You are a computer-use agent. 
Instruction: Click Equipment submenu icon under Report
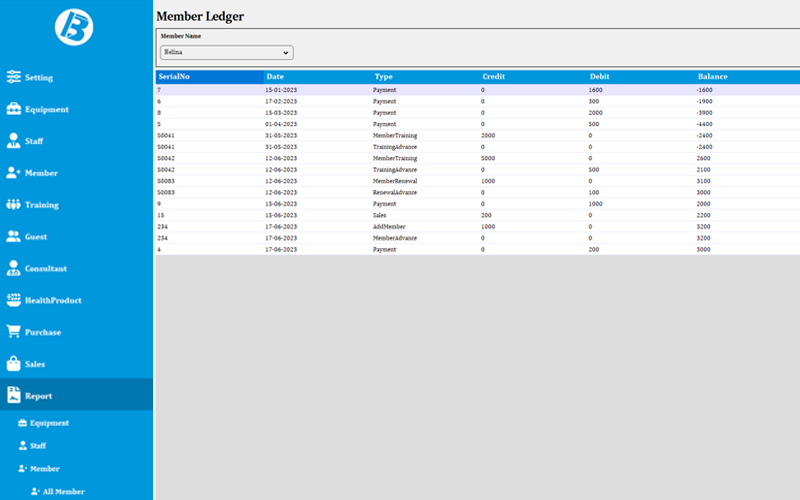22,423
